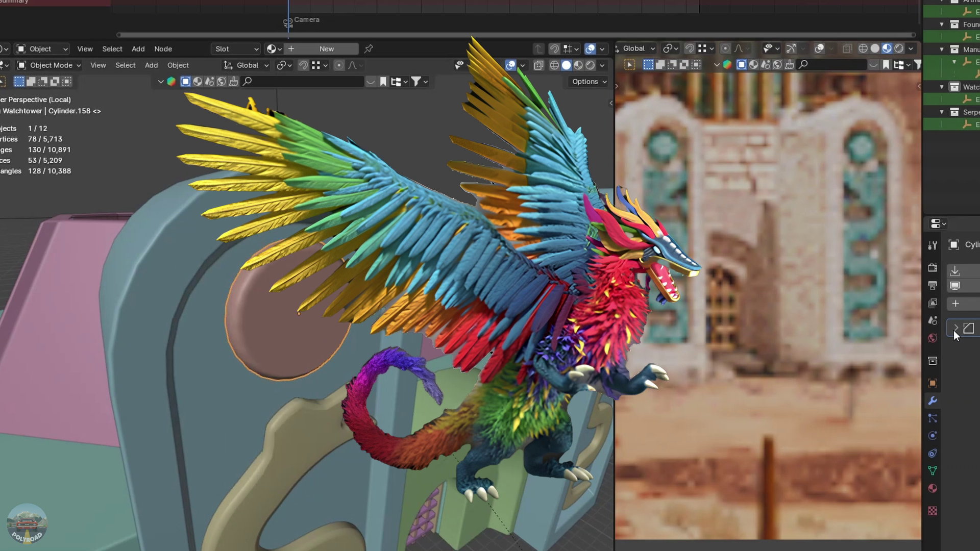This screenshot has height=551, width=980.
Task: Switch right viewport to Material Preview shading
Action: (887, 48)
